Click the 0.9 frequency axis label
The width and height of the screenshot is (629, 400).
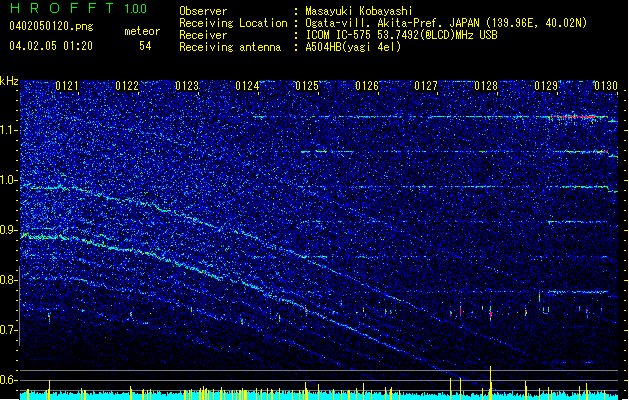[9, 230]
